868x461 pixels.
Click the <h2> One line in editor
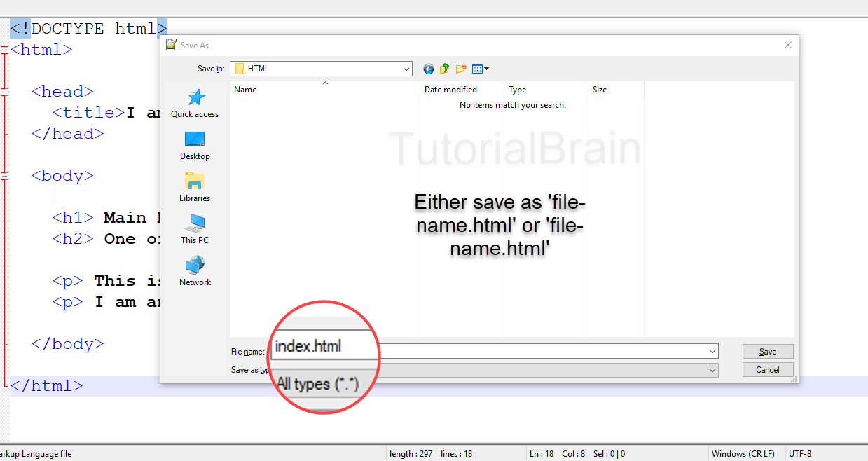pos(105,239)
